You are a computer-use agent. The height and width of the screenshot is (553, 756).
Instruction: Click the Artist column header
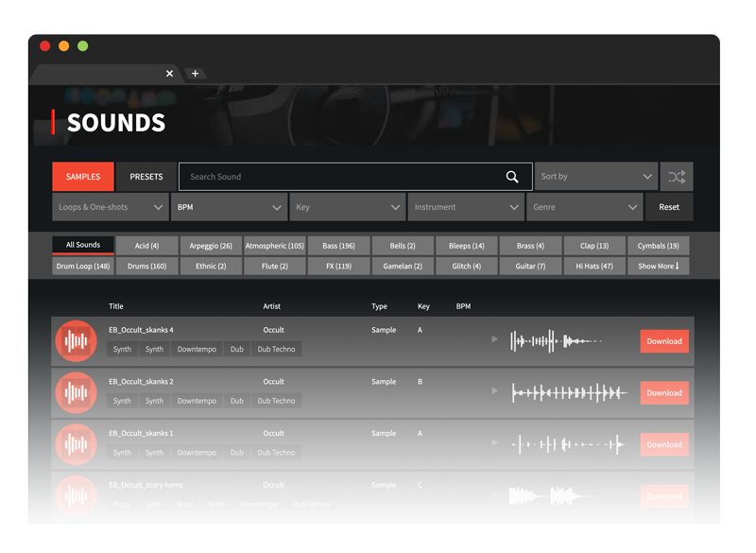(x=271, y=306)
